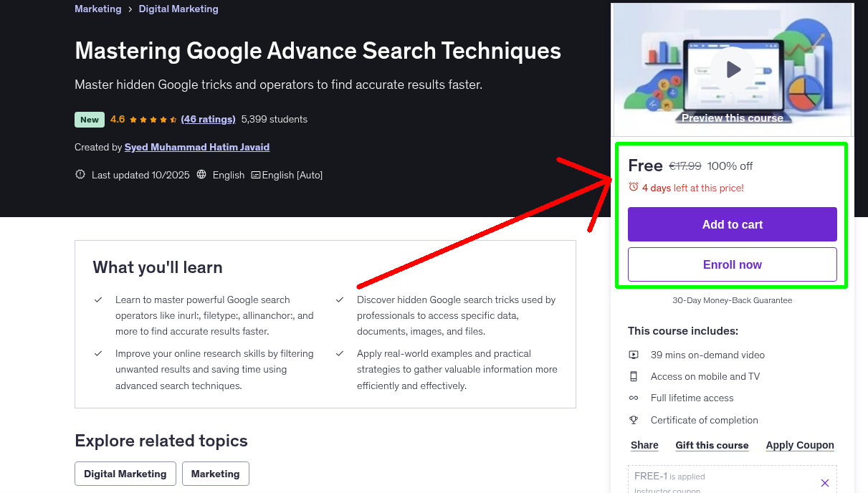Click Gift this course

[x=712, y=445]
